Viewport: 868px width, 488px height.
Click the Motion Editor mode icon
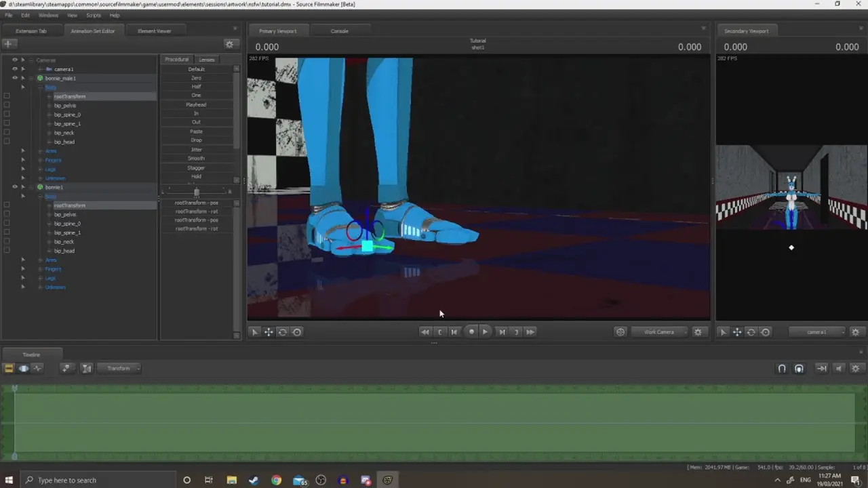pyautogui.click(x=24, y=368)
